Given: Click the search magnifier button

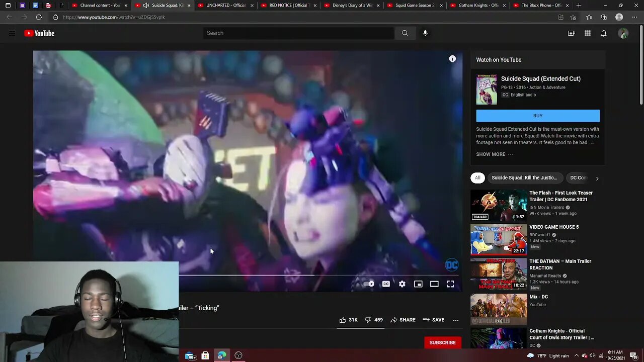Looking at the screenshot, I should [x=405, y=33].
